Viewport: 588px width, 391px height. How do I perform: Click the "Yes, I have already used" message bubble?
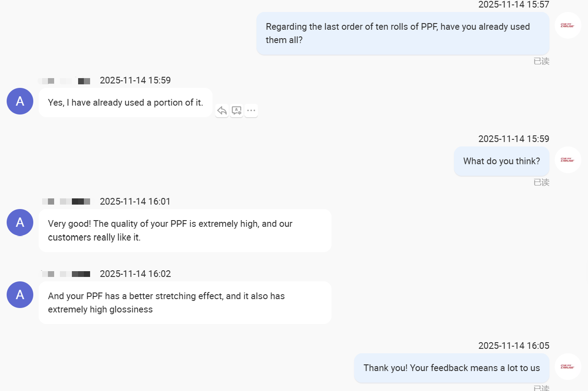pyautogui.click(x=125, y=103)
